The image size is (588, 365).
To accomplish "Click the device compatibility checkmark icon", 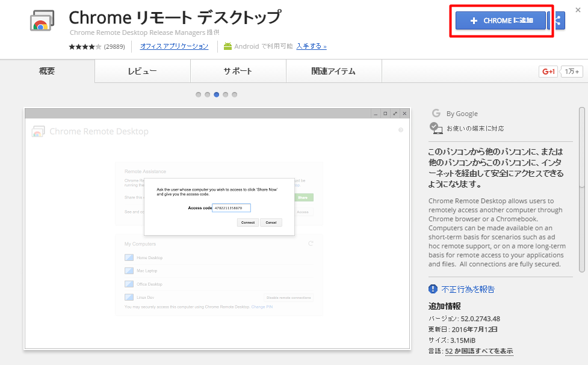I will pos(436,128).
